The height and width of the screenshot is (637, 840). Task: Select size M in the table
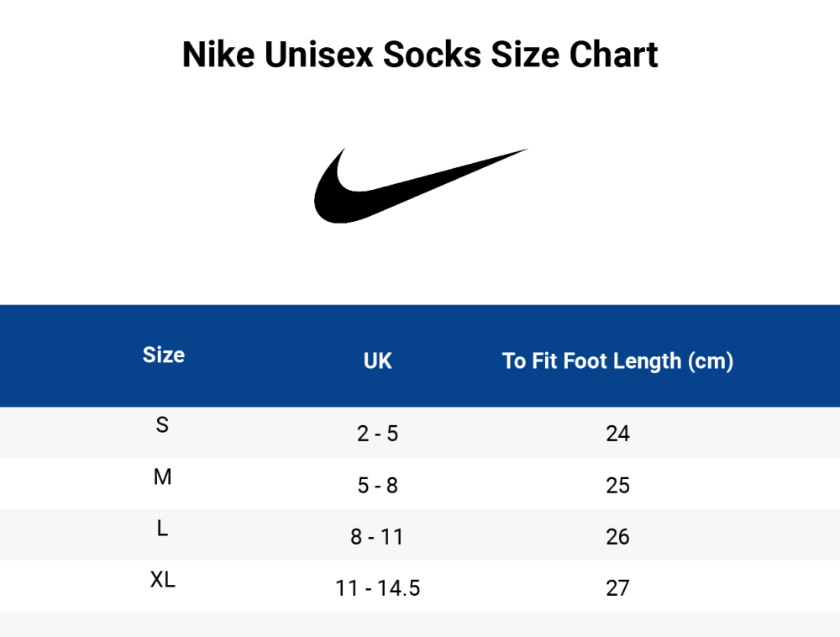point(162,477)
